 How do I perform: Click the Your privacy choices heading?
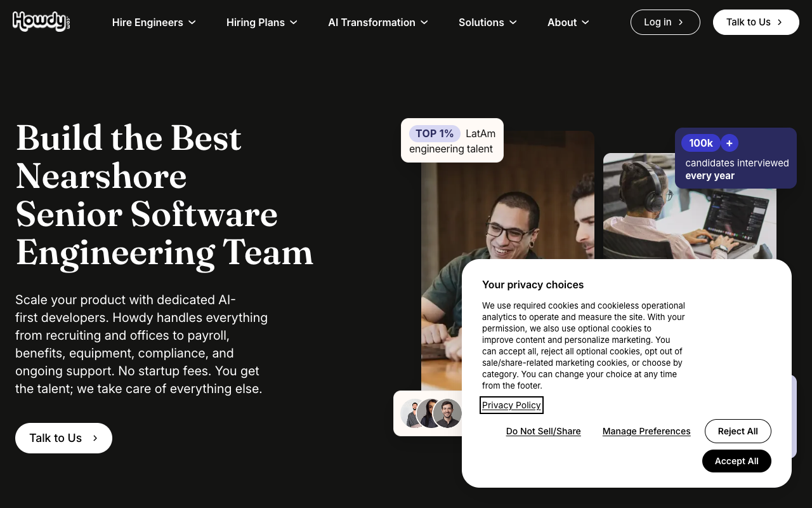tap(533, 284)
